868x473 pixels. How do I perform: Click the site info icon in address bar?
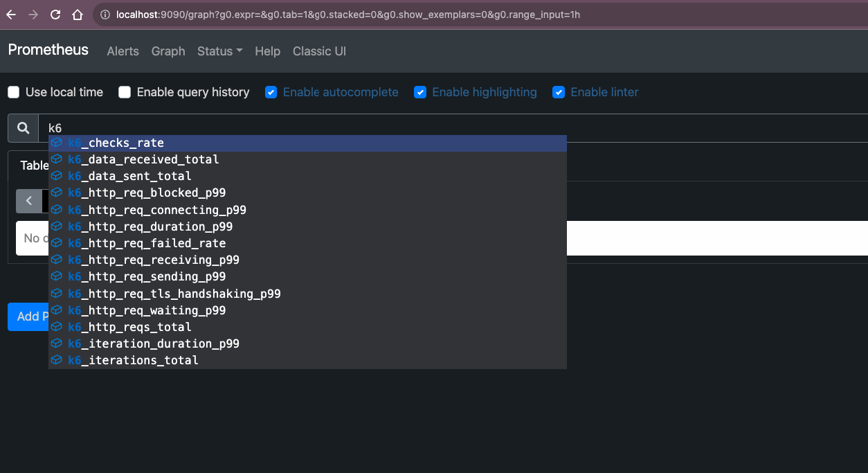pyautogui.click(x=105, y=15)
